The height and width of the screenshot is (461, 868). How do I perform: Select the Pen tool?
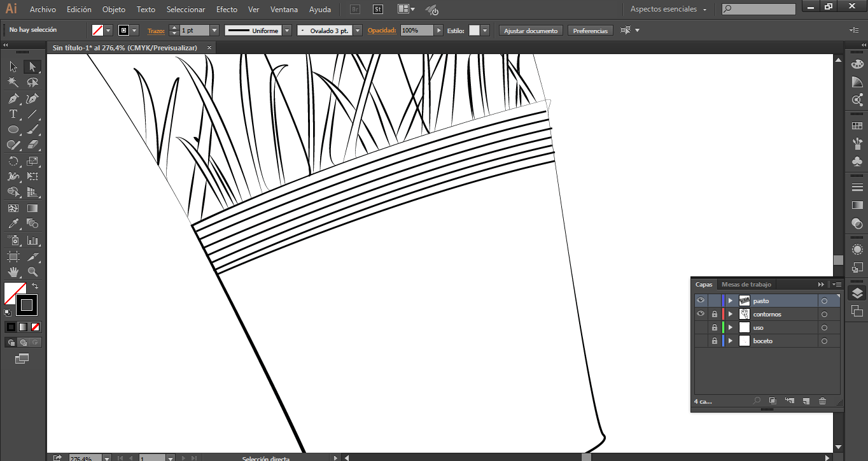pos(13,99)
